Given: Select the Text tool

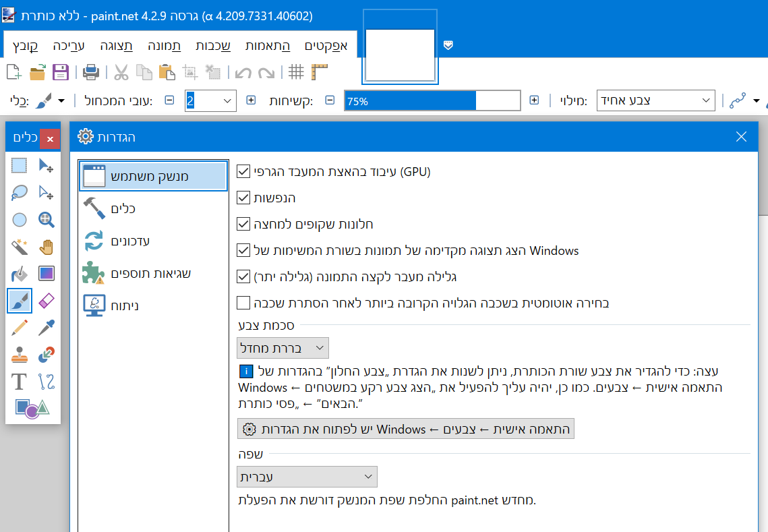Looking at the screenshot, I should click(x=19, y=381).
